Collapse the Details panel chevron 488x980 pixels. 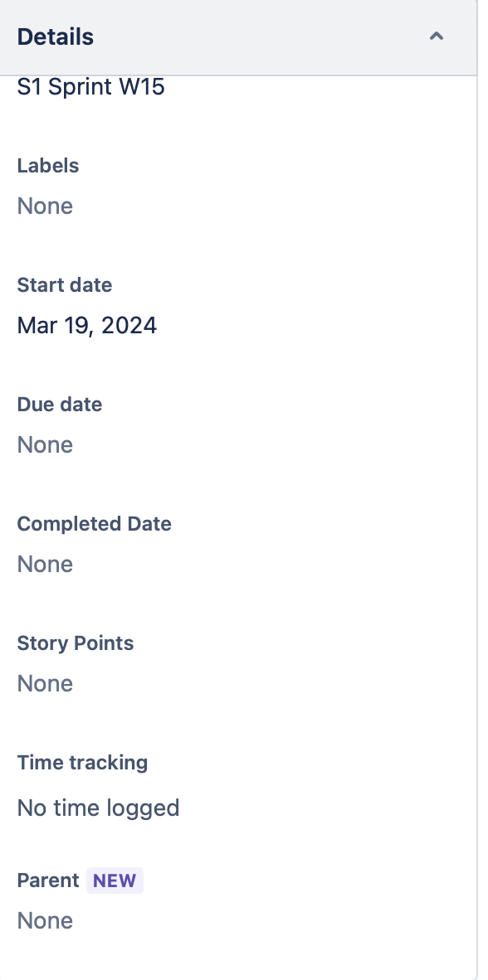coord(436,36)
